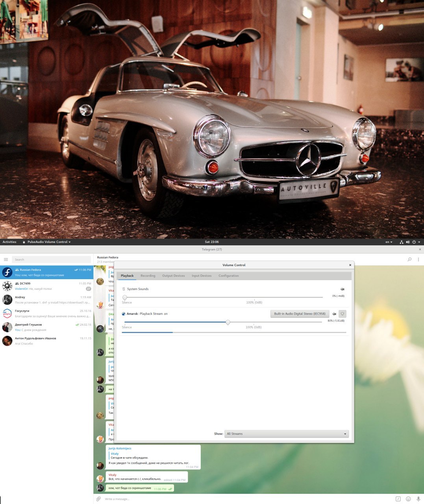424x504 pixels.
Task: Open the Дмитрий Глушков conversation
Action: click(46, 327)
